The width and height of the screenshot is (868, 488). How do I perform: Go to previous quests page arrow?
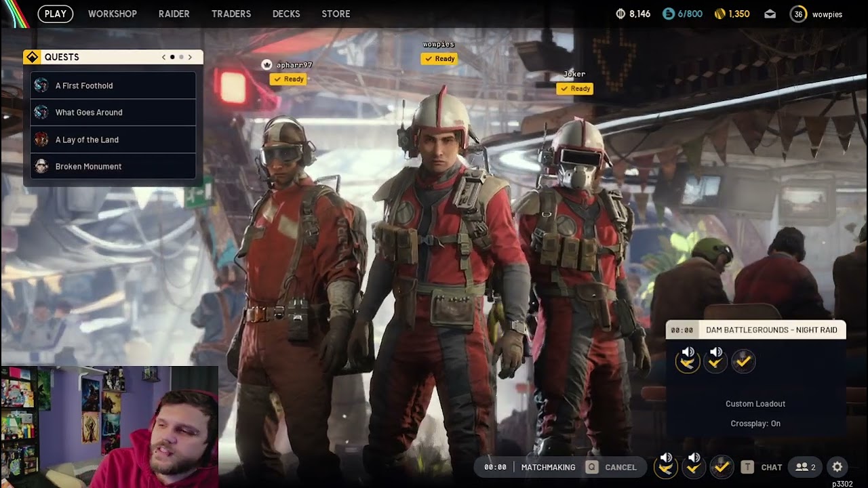point(163,57)
